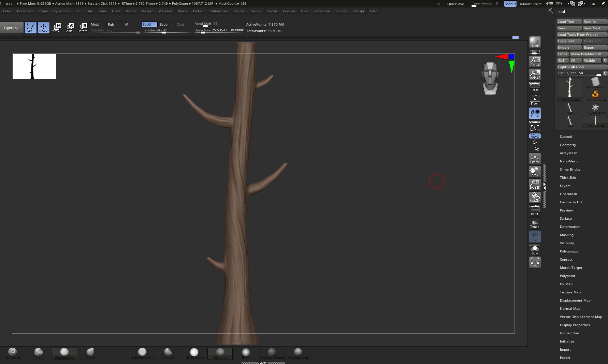Click the BPR render icon

(x=535, y=42)
